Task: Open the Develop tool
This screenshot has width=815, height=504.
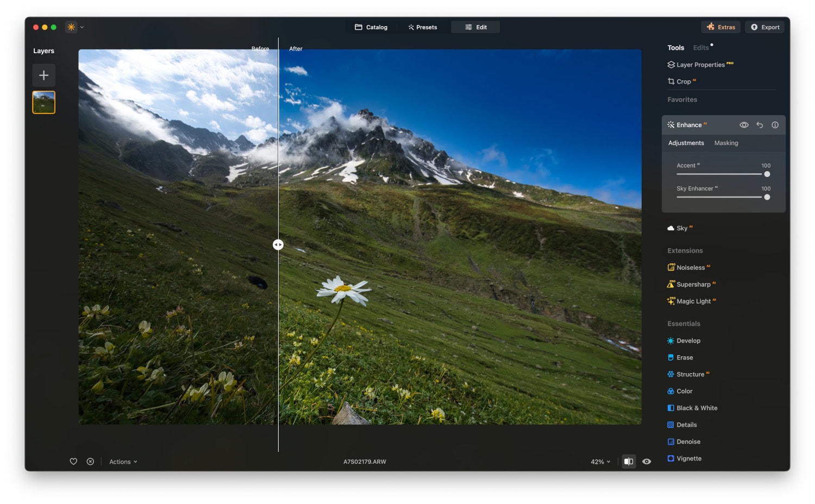Action: tap(688, 341)
